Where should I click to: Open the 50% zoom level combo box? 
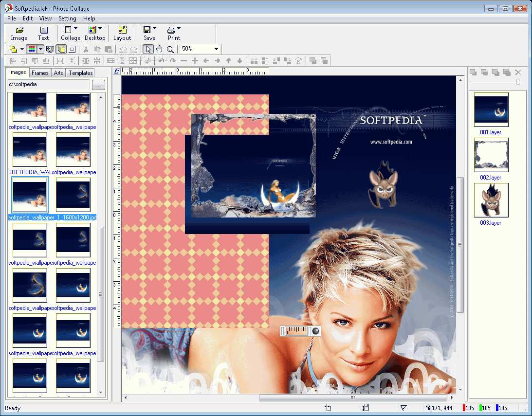(x=200, y=49)
